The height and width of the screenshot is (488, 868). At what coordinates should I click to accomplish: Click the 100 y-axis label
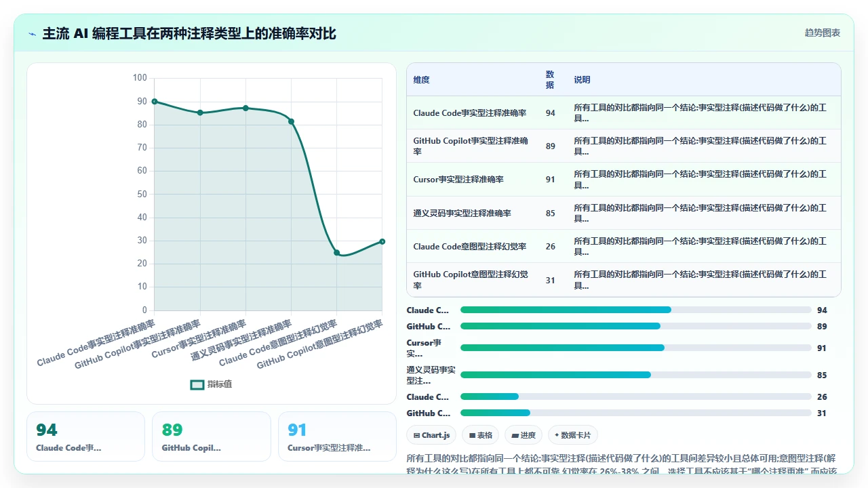coord(140,78)
